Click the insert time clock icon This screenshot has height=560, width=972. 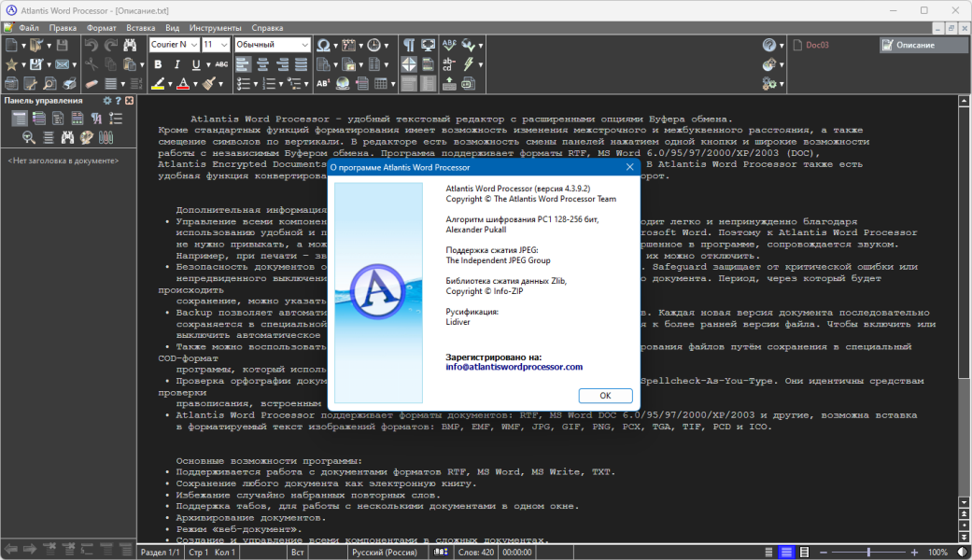[373, 45]
